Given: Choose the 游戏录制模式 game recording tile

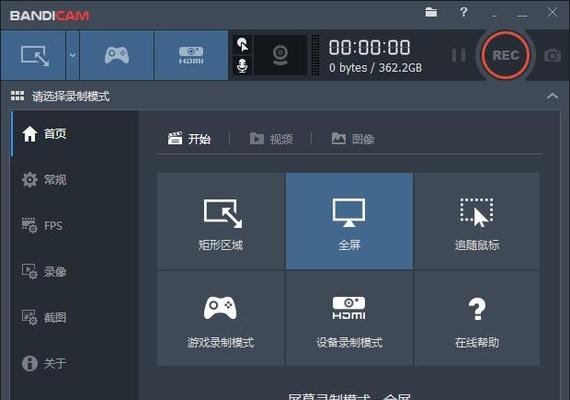Looking at the screenshot, I should click(221, 318).
